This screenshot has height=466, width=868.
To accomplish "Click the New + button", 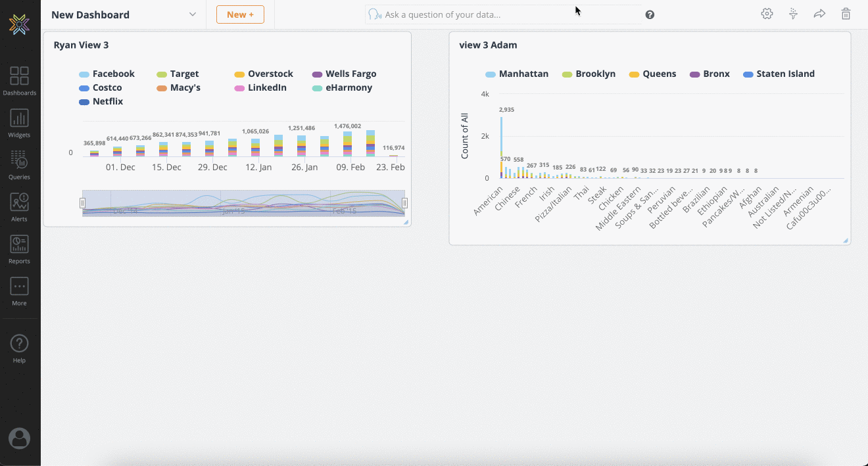I will (240, 14).
